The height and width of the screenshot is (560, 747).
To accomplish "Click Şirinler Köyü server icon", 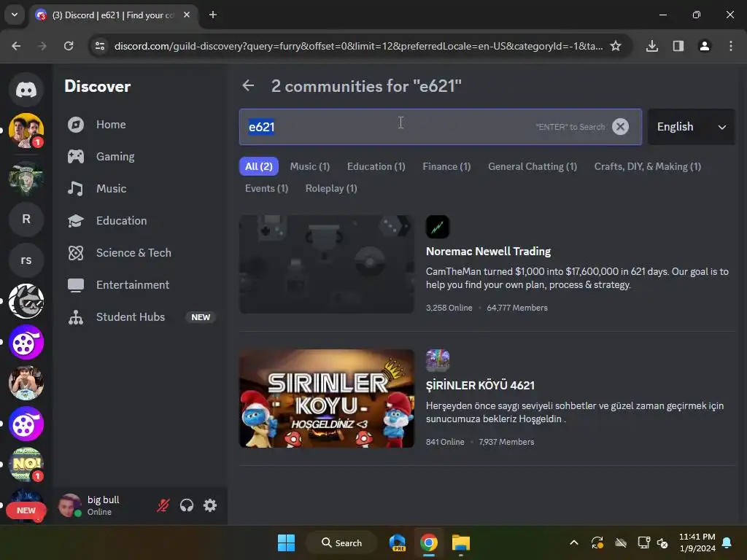I will [x=438, y=361].
